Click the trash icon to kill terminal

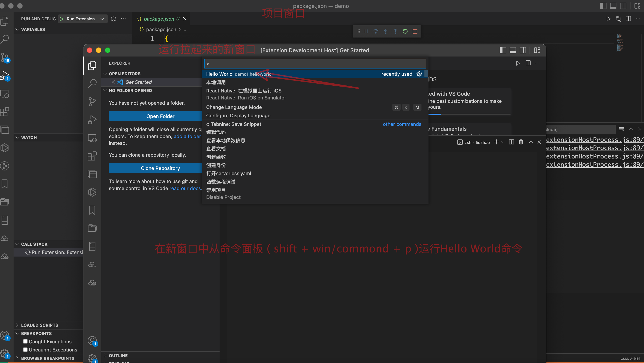[x=521, y=142]
